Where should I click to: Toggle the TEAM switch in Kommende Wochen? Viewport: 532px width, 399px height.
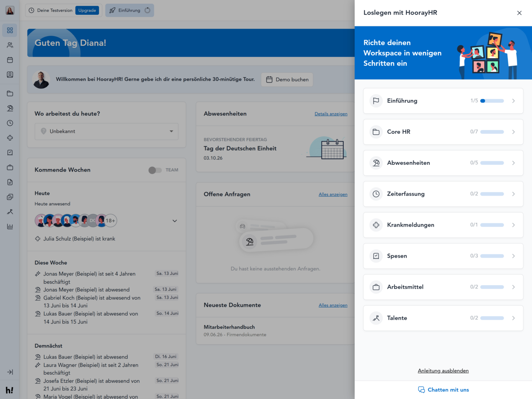(155, 170)
